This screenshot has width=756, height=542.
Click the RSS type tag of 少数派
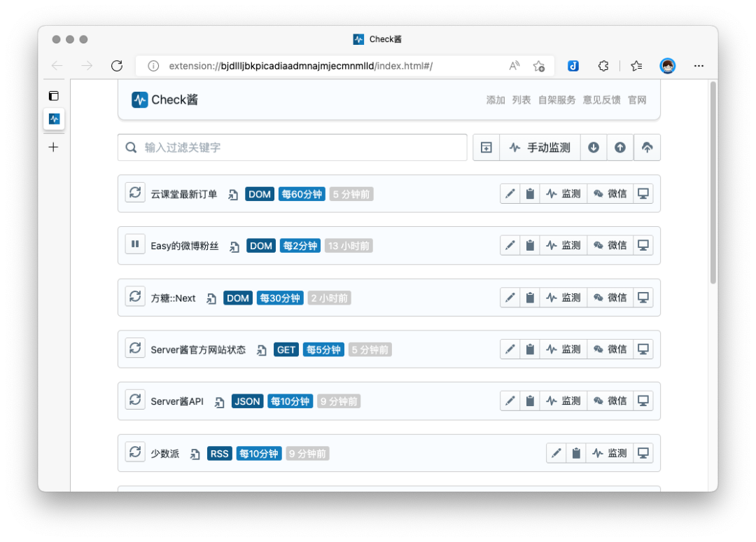click(x=219, y=454)
